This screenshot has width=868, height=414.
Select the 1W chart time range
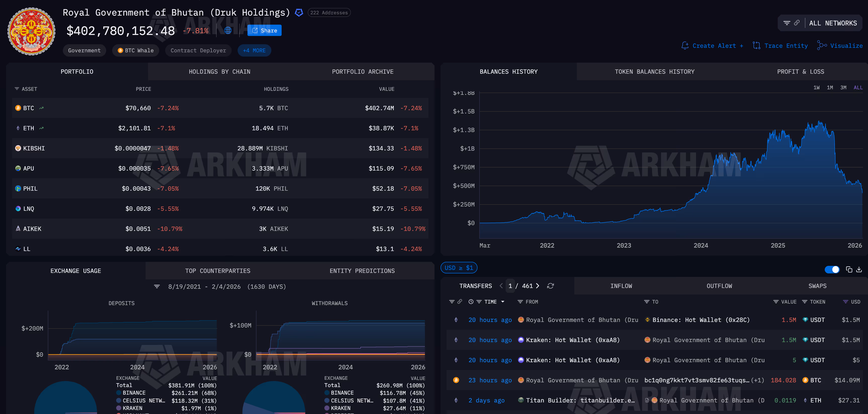816,88
